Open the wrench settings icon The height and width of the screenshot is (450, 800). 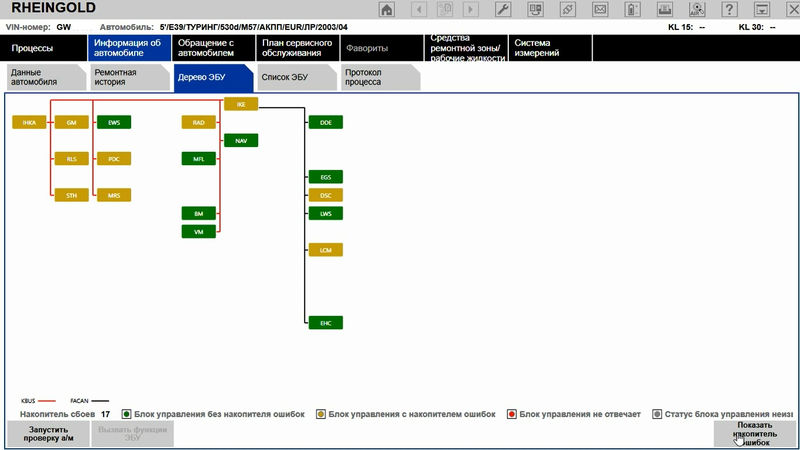coord(504,9)
